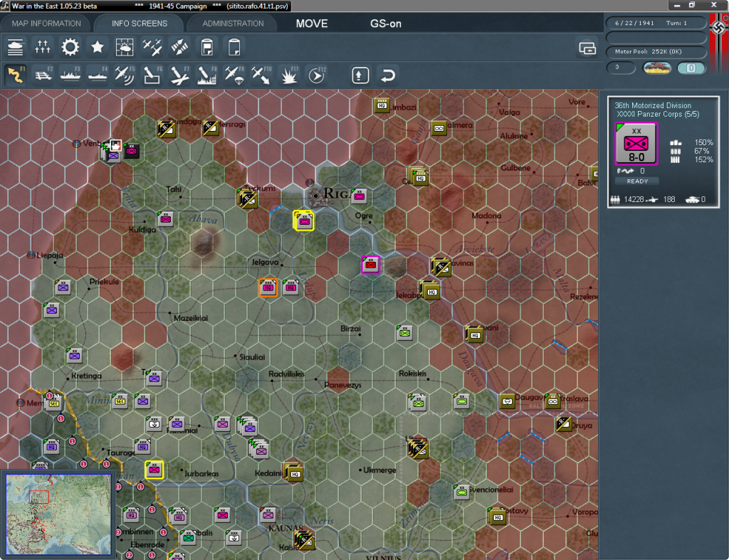Click the F10 air transfer icon
The height and width of the screenshot is (560, 729).
click(x=261, y=75)
